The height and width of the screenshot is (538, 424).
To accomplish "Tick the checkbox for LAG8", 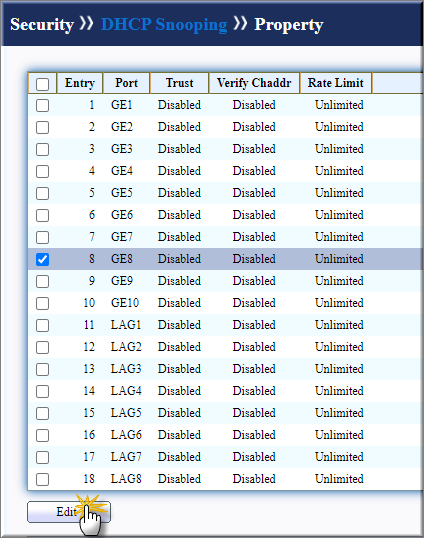I will (43, 479).
